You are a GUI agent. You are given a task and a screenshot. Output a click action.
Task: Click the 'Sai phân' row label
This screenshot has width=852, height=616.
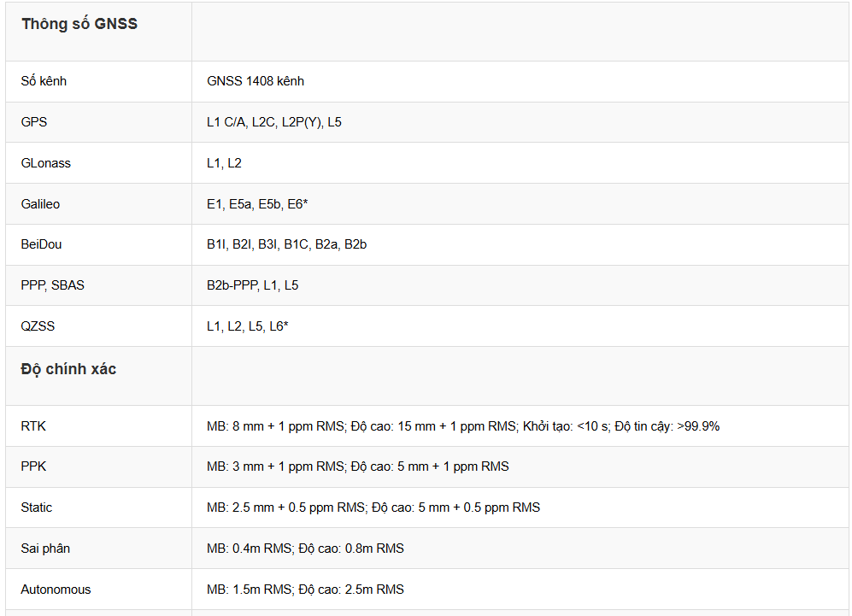pos(45,549)
